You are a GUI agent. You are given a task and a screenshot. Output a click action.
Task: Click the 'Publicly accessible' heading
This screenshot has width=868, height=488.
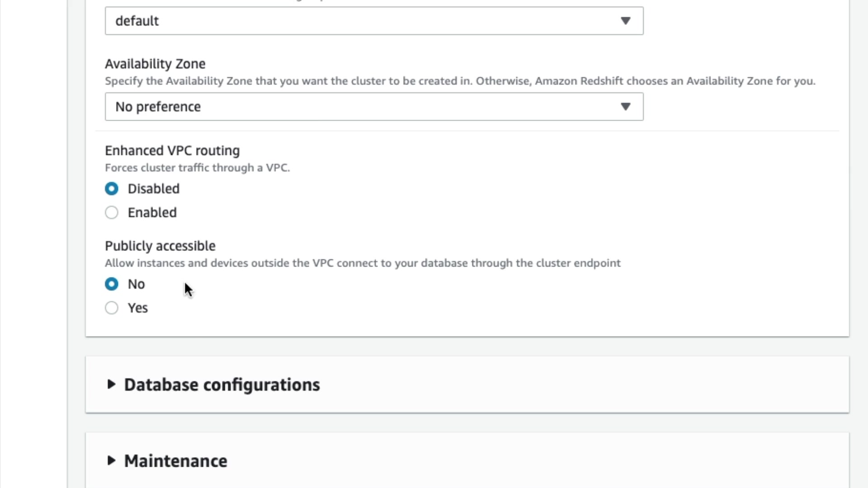(x=160, y=246)
